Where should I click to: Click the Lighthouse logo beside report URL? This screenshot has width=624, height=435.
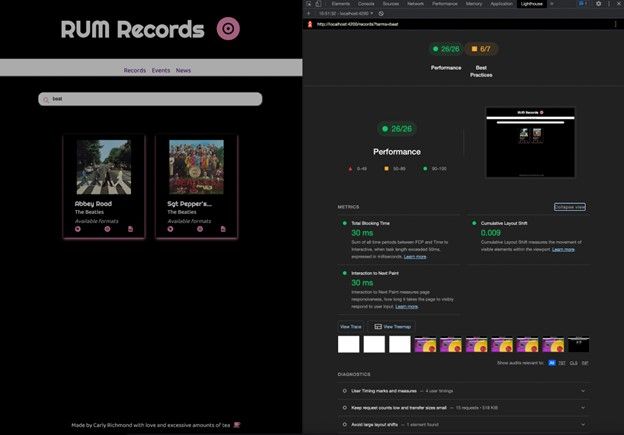tap(310, 24)
